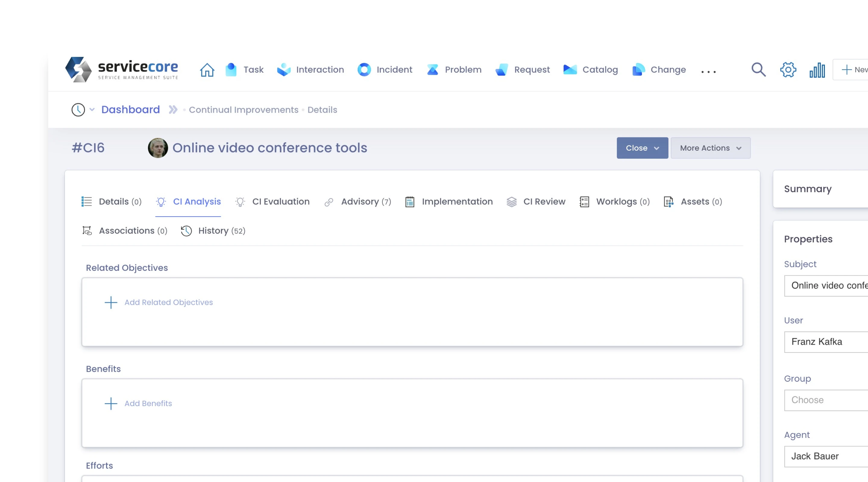Viewport: 868px width, 482px height.
Task: Click the New button
Action: point(851,70)
